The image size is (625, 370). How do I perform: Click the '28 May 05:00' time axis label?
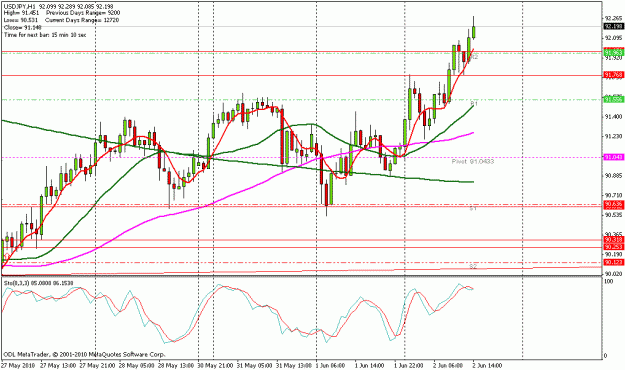pos(136,365)
